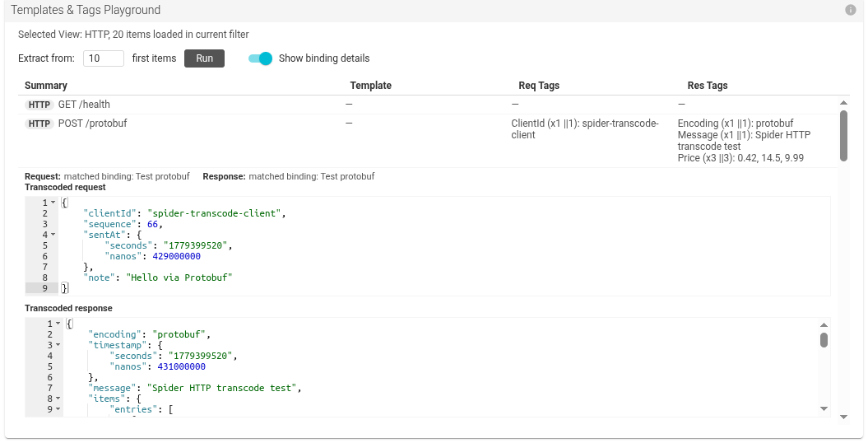Click the Transcoded response heading
The width and height of the screenshot is (868, 443).
pyautogui.click(x=68, y=309)
